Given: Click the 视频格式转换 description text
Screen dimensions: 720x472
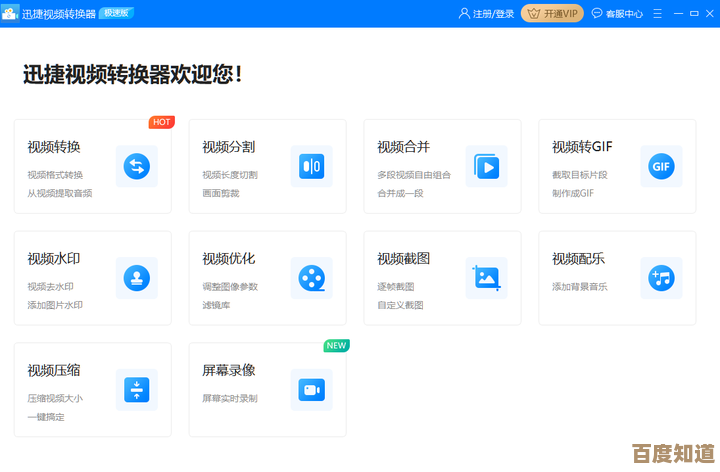Looking at the screenshot, I should coord(55,175).
